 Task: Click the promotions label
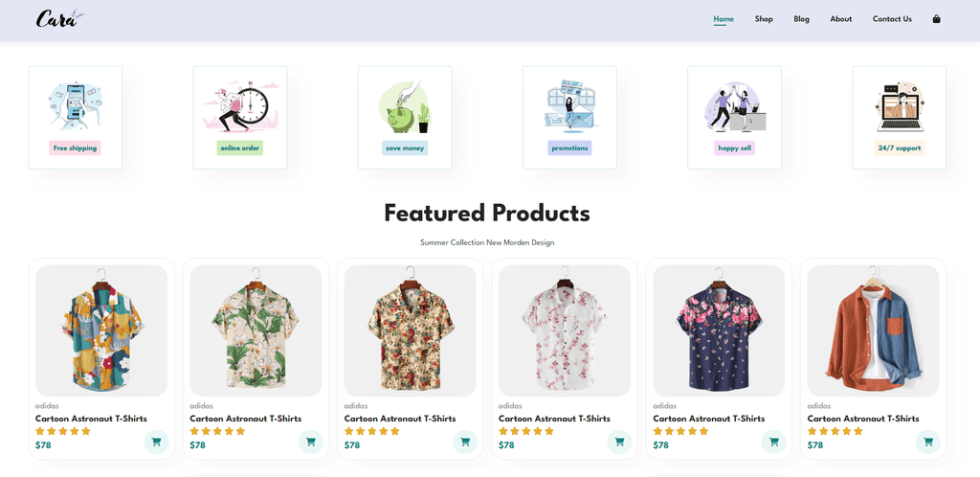(x=569, y=148)
